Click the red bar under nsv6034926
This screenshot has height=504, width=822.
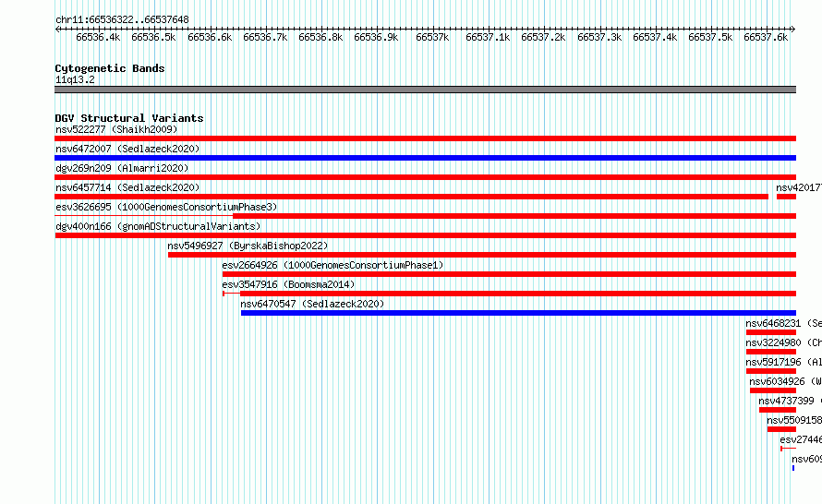(773, 390)
